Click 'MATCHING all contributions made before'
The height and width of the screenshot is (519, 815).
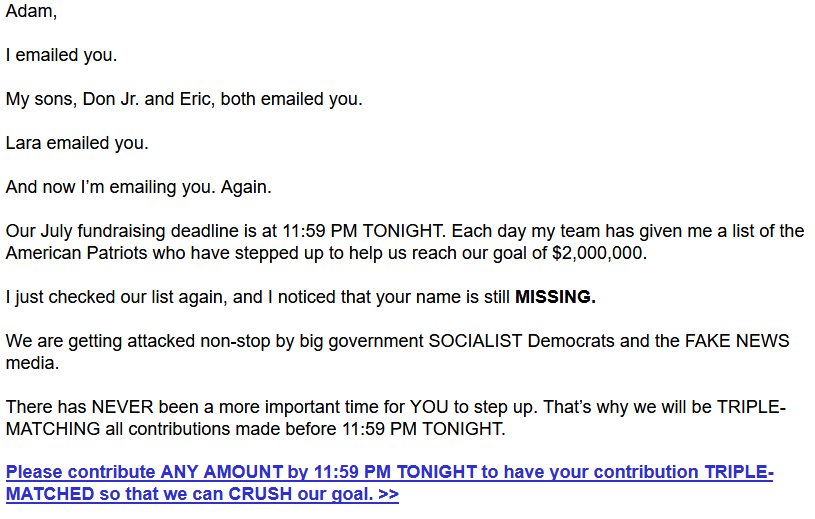[x=171, y=429]
